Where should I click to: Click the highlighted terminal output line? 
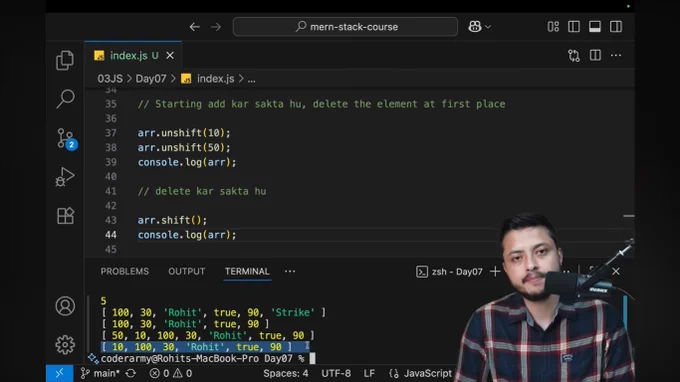click(x=205, y=347)
